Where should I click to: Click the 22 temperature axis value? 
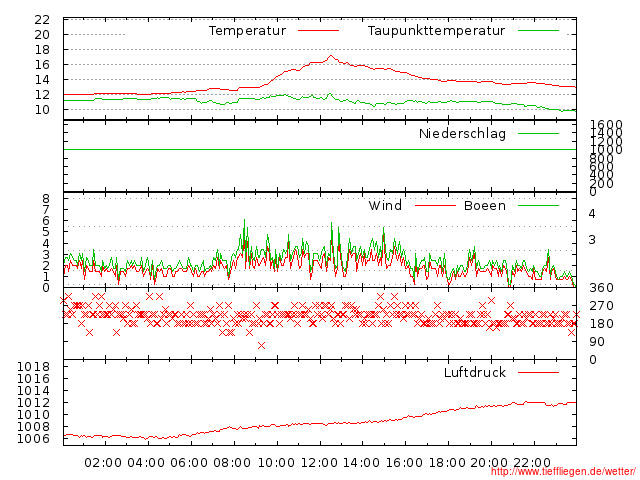[42, 20]
